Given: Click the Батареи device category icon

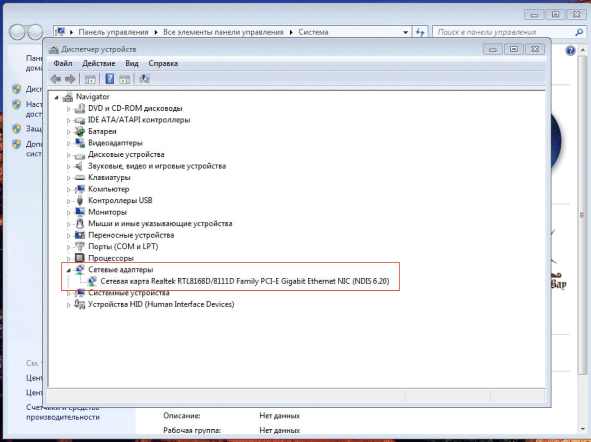Looking at the screenshot, I should (x=80, y=131).
